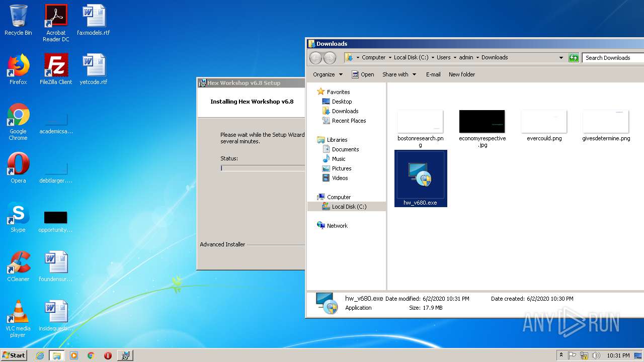Click the installer Status progress bar

(263, 168)
